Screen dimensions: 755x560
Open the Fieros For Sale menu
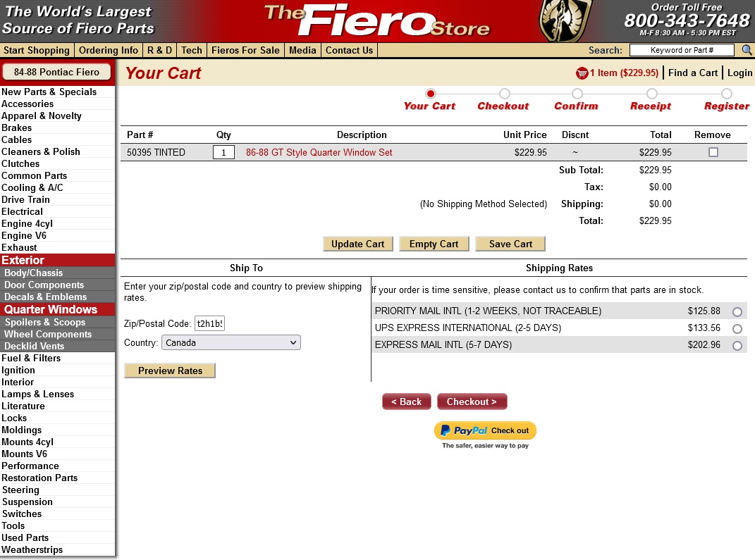tap(245, 50)
